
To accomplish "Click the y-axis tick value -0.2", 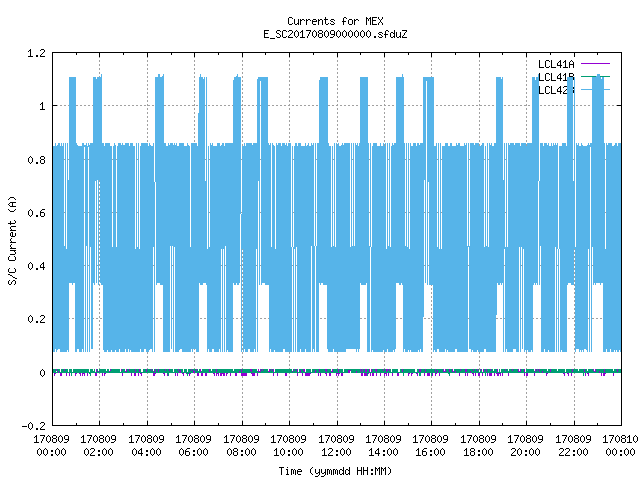I will point(33,426).
